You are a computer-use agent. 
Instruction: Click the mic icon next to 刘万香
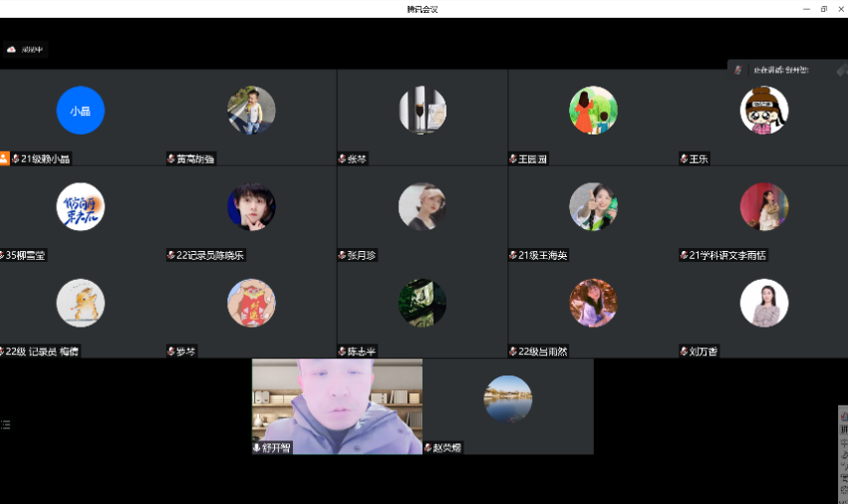(x=684, y=352)
